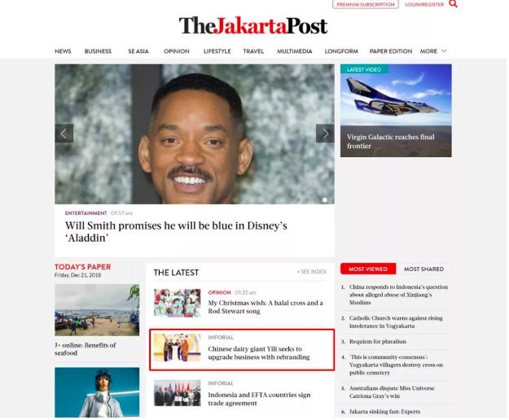The image size is (509, 420).
Task: Switch to the MOST SHARED tab
Action: pos(423,269)
